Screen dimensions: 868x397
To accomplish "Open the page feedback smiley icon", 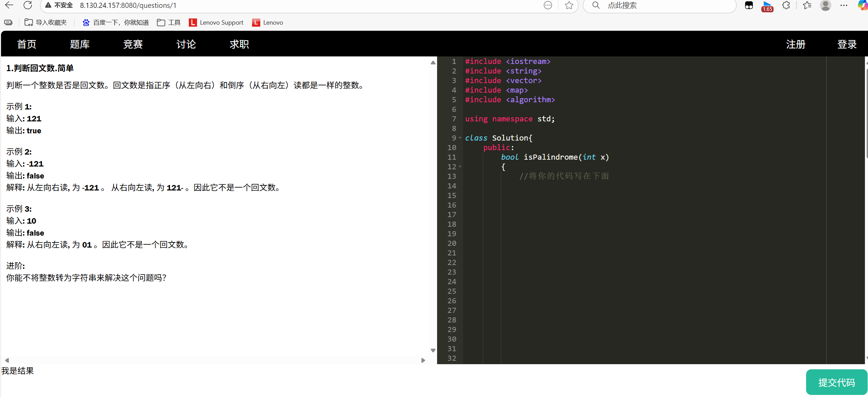I will point(548,5).
